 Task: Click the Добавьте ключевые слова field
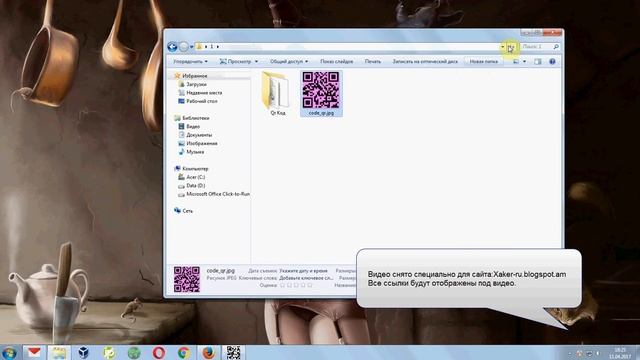[x=306, y=278]
